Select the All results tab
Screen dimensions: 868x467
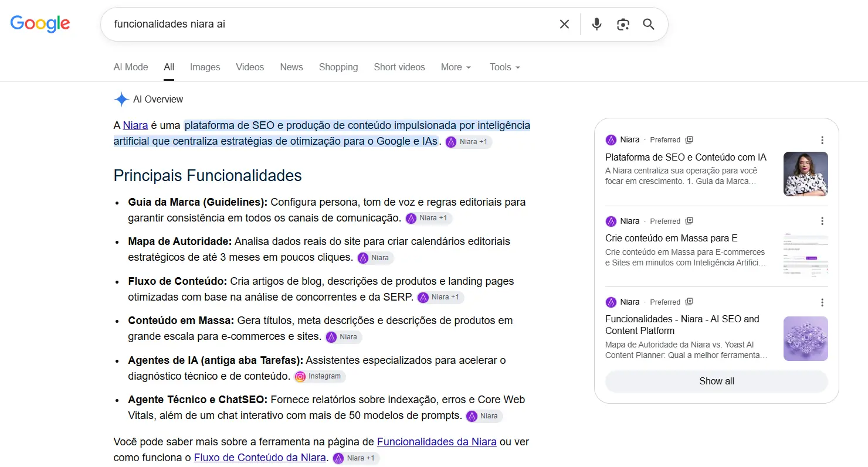pyautogui.click(x=169, y=67)
